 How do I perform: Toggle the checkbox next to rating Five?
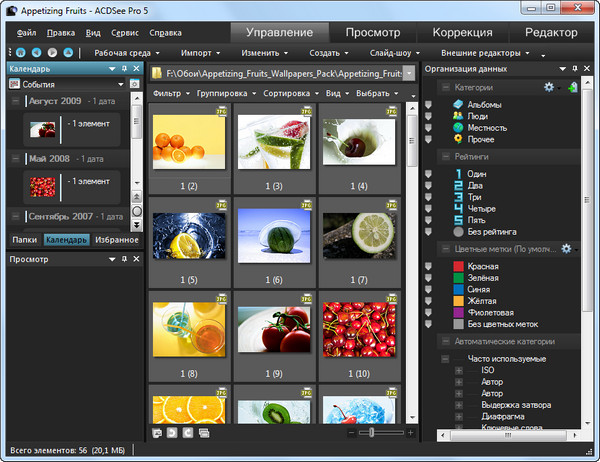(429, 220)
